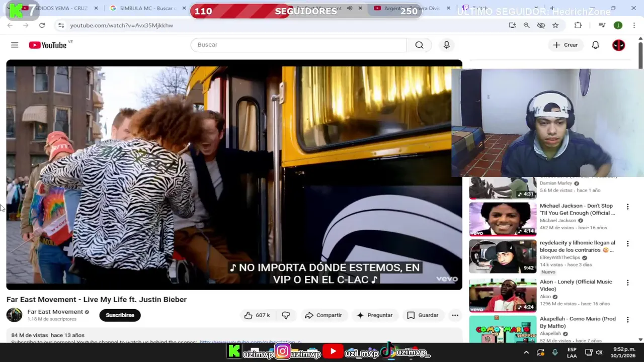The width and height of the screenshot is (644, 362).
Task: Close the SIMBULA MC tab
Action: [185, 8]
